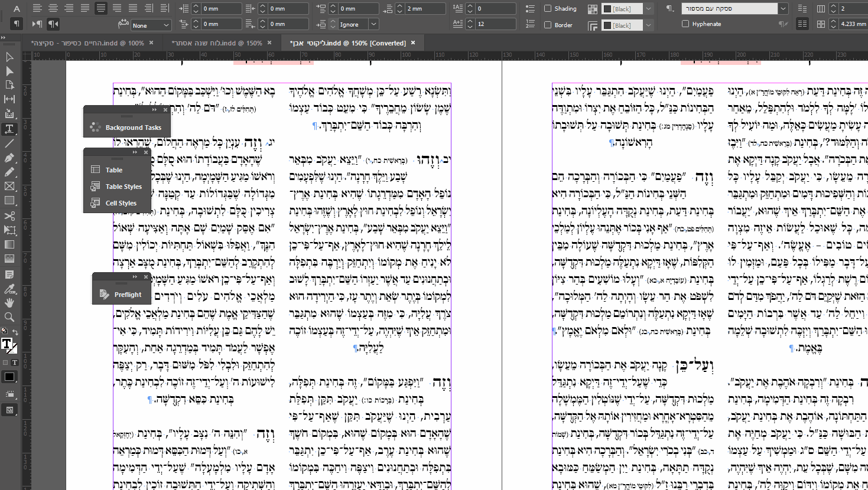Select the Pen tool
The width and height of the screenshot is (868, 490).
[x=8, y=157]
